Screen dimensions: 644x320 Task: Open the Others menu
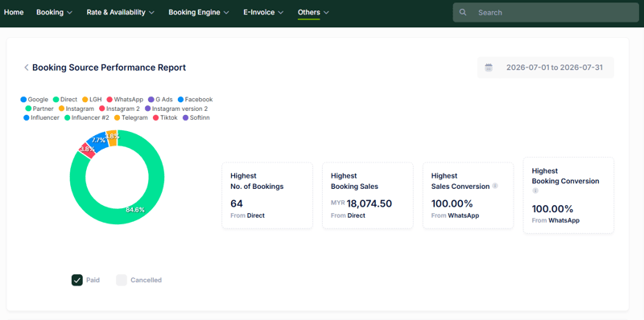313,12
